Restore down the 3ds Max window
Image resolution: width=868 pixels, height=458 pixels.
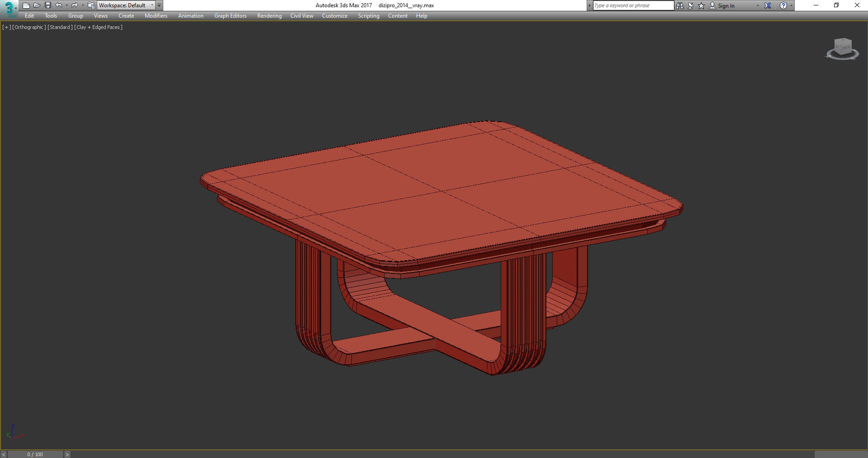click(x=836, y=5)
